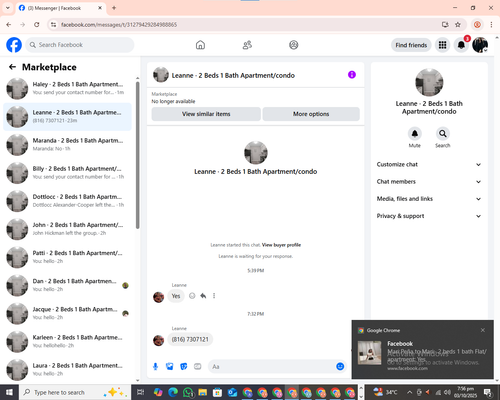Open the emoji picker in the message box
This screenshot has width=500, height=400.
[340, 367]
